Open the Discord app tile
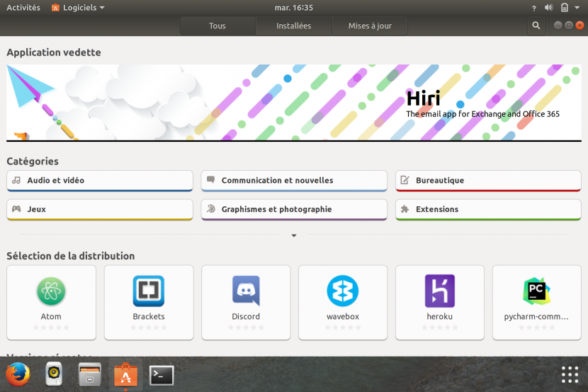Viewport: 588px width, 392px height. tap(246, 303)
